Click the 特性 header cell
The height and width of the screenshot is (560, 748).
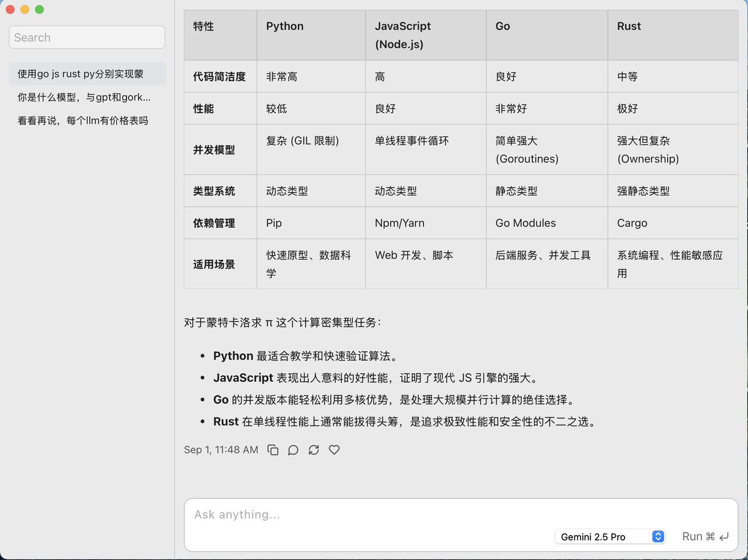(221, 35)
